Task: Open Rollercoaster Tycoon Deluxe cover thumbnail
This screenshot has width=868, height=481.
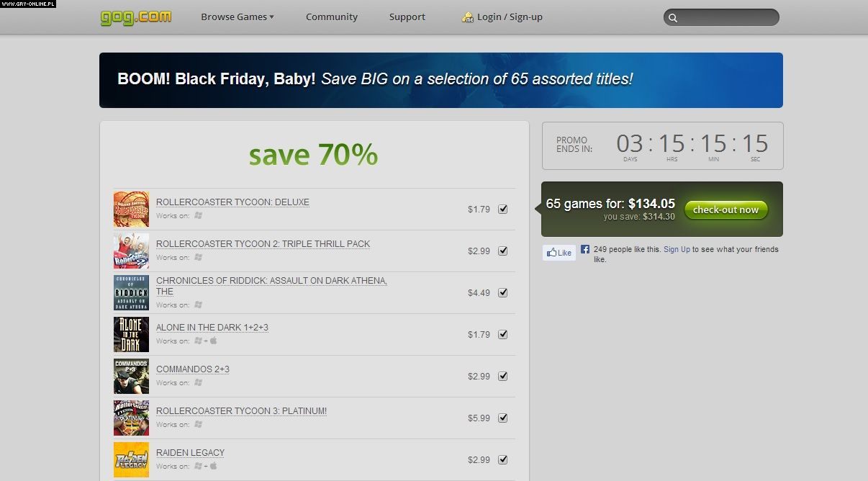Action: [x=131, y=210]
